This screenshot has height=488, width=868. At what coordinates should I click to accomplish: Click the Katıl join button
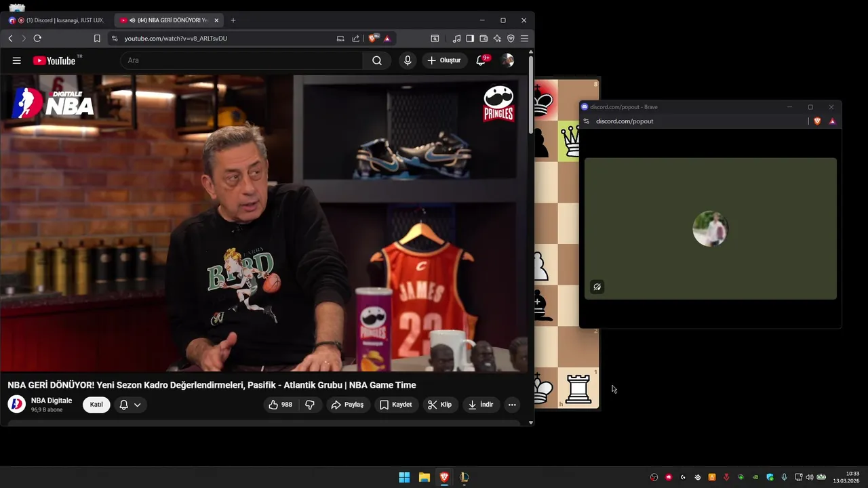(x=96, y=405)
